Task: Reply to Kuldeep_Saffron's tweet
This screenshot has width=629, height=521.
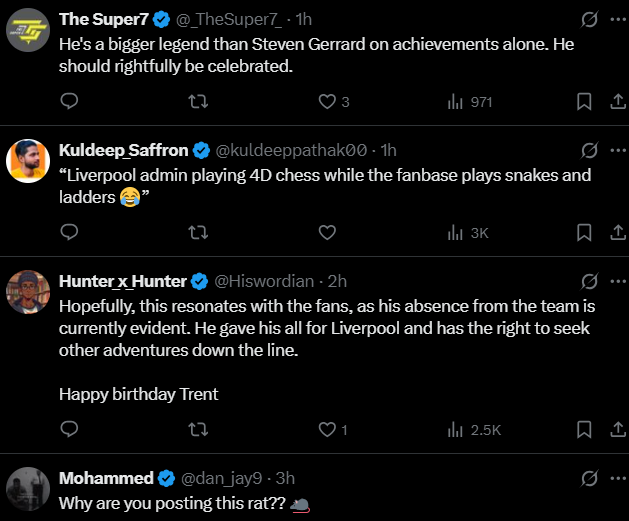Action: (69, 232)
